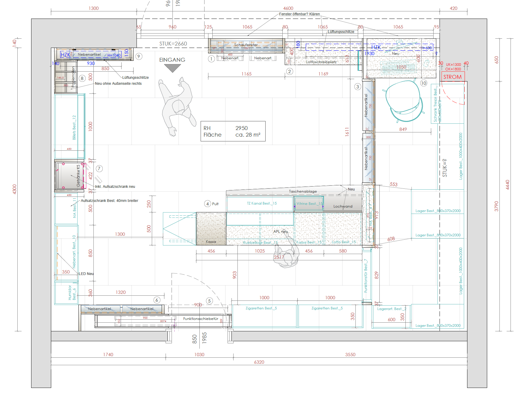Select the Fenster öffenbar? Klären note
Image resolution: width=524 pixels, height=420 pixels.
[299, 14]
